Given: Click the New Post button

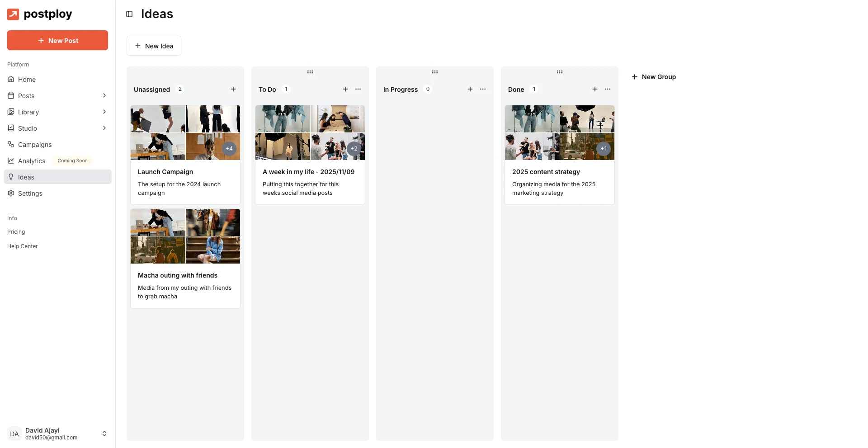Looking at the screenshot, I should pos(57,40).
